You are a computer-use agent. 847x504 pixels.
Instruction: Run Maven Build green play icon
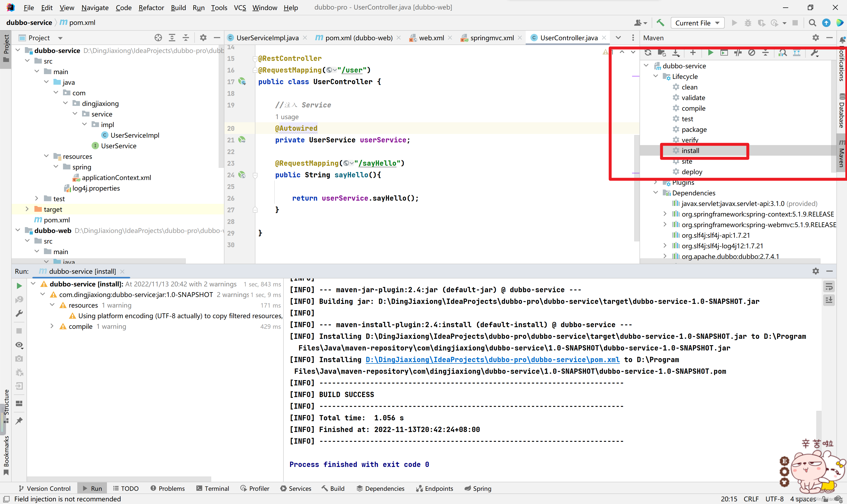tap(710, 53)
